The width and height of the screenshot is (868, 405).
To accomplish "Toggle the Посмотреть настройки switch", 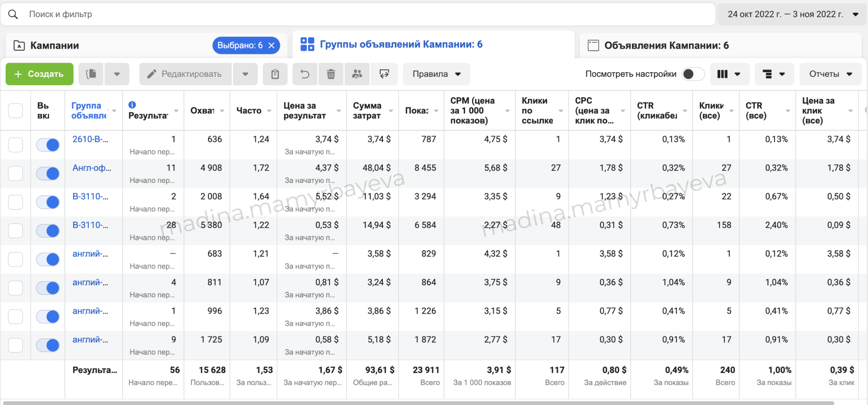I will [x=693, y=74].
